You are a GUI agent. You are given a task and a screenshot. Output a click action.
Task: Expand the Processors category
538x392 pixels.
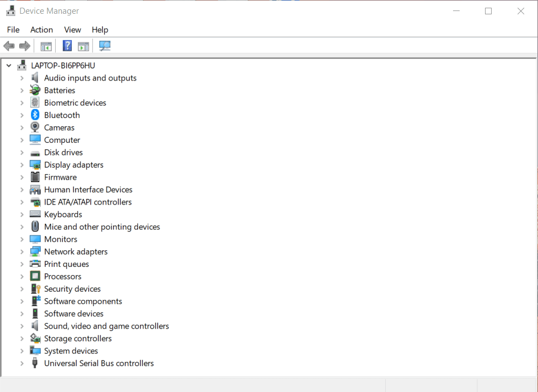click(22, 276)
